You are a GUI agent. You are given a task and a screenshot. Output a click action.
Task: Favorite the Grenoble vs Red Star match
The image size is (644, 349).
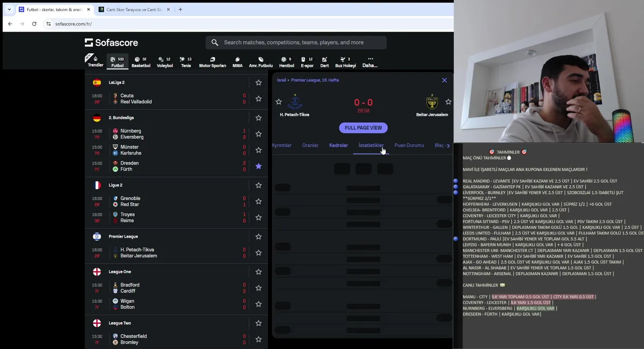tap(258, 201)
